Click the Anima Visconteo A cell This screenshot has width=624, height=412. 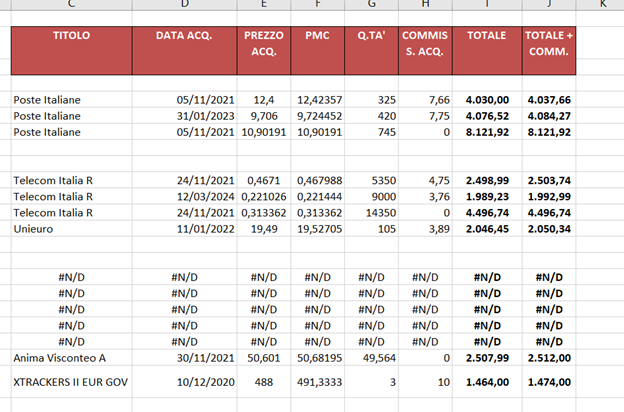tap(72, 358)
